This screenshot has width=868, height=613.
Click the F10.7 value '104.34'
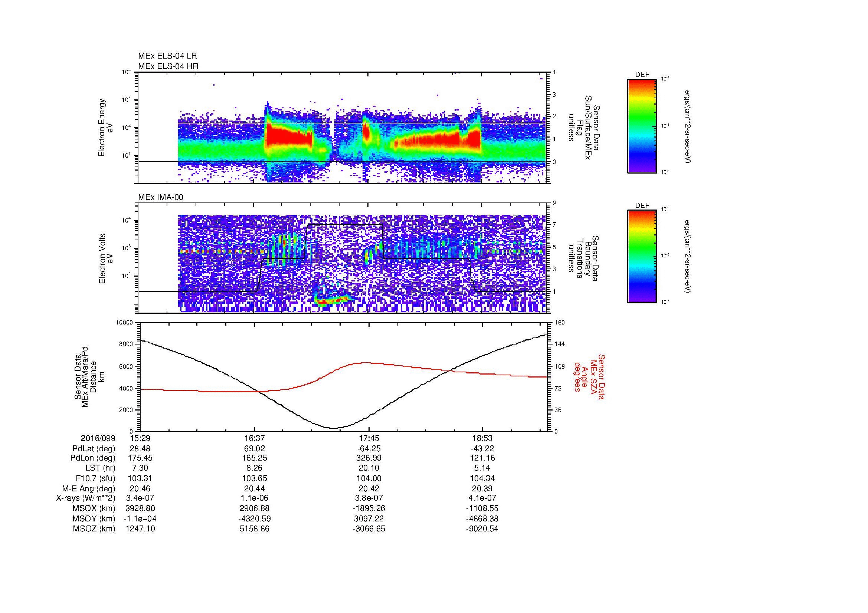(x=482, y=478)
